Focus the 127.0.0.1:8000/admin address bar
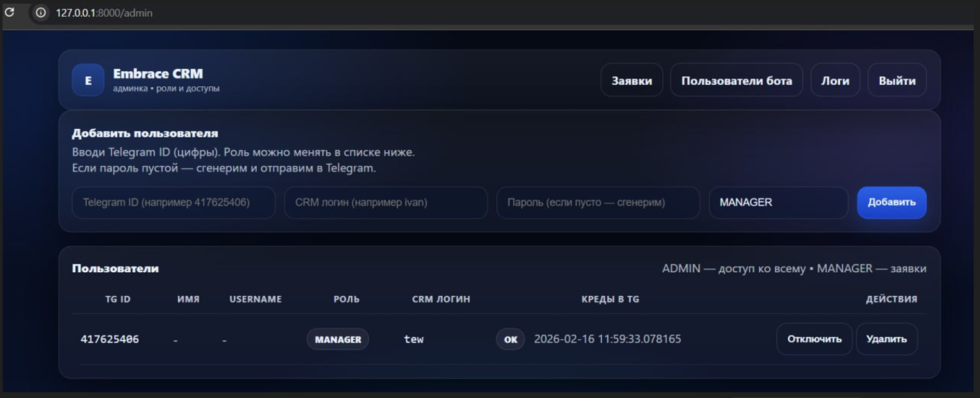 104,12
